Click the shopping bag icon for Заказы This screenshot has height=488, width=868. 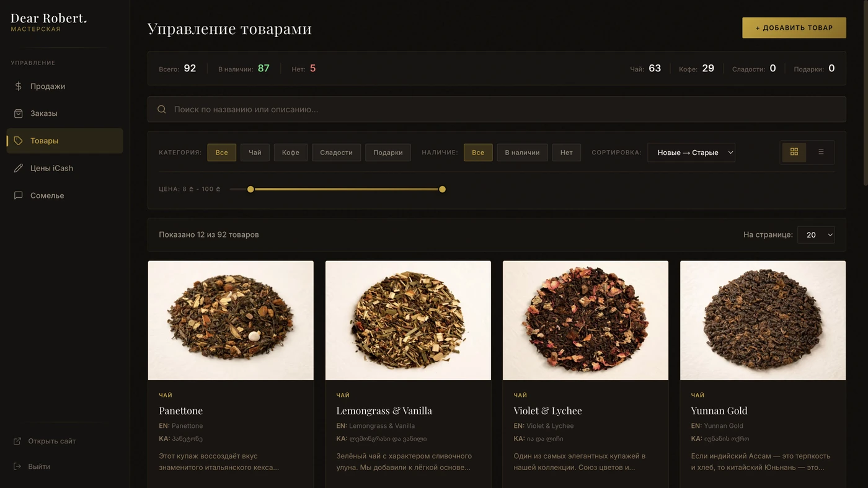pyautogui.click(x=19, y=113)
